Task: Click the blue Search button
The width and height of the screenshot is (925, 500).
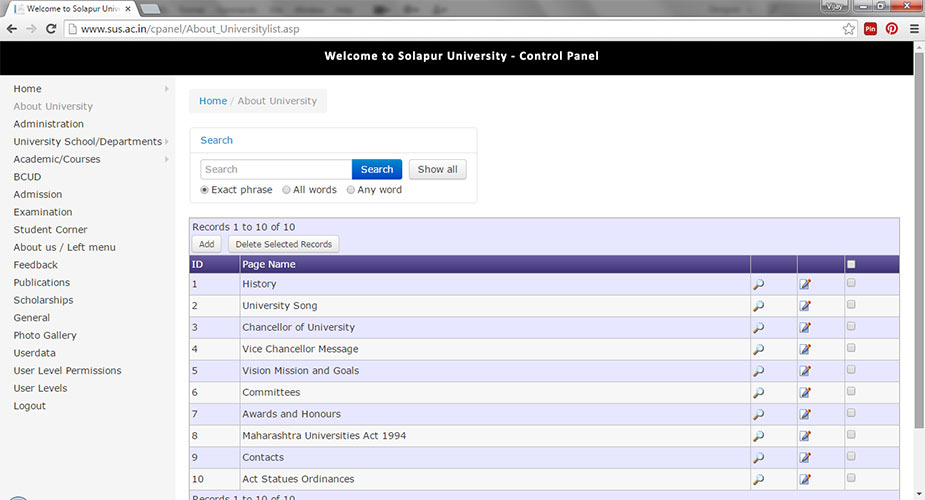Action: (x=377, y=169)
